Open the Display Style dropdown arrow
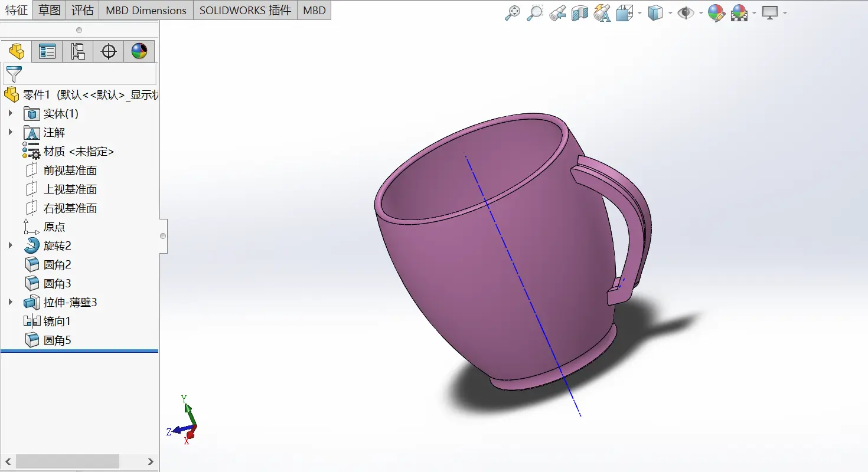The image size is (868, 472). (670, 14)
